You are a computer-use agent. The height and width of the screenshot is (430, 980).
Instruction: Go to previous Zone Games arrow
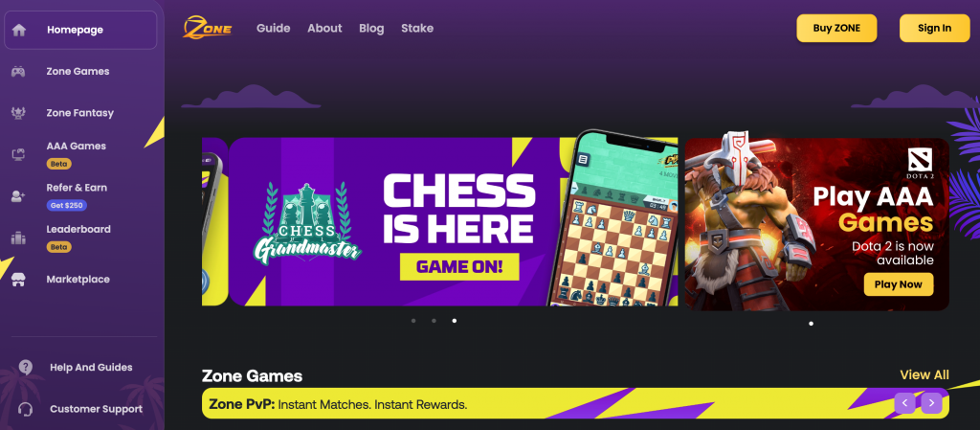(x=904, y=402)
